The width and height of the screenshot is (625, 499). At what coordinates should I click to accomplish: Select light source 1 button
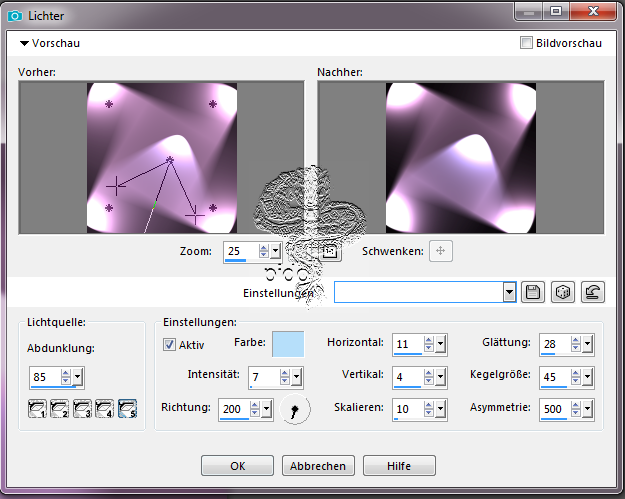pos(39,408)
